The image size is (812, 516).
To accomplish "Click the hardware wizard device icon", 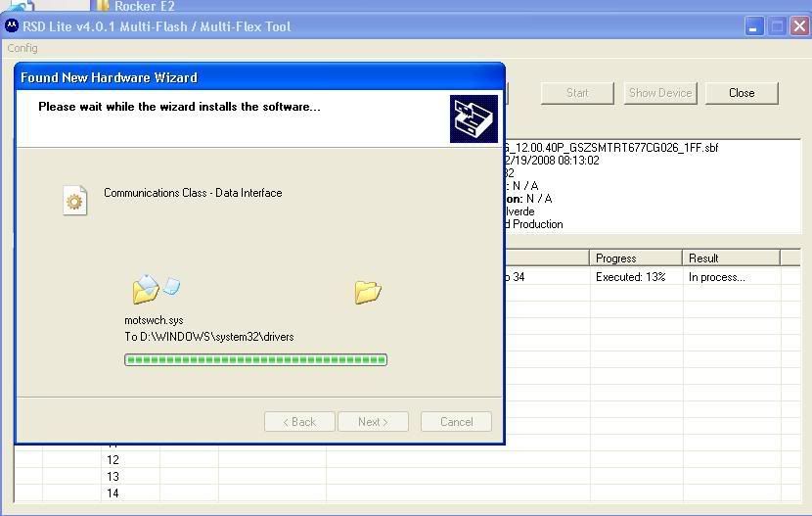I will tap(474, 118).
